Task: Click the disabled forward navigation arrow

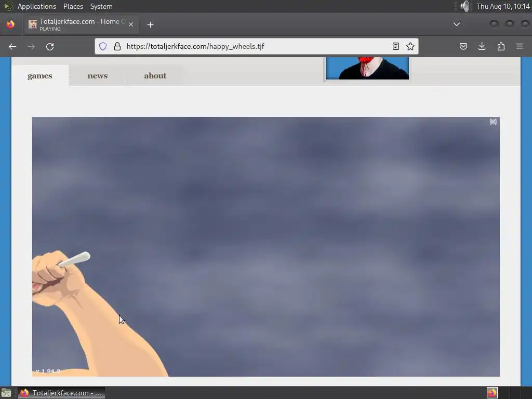Action: (31, 46)
